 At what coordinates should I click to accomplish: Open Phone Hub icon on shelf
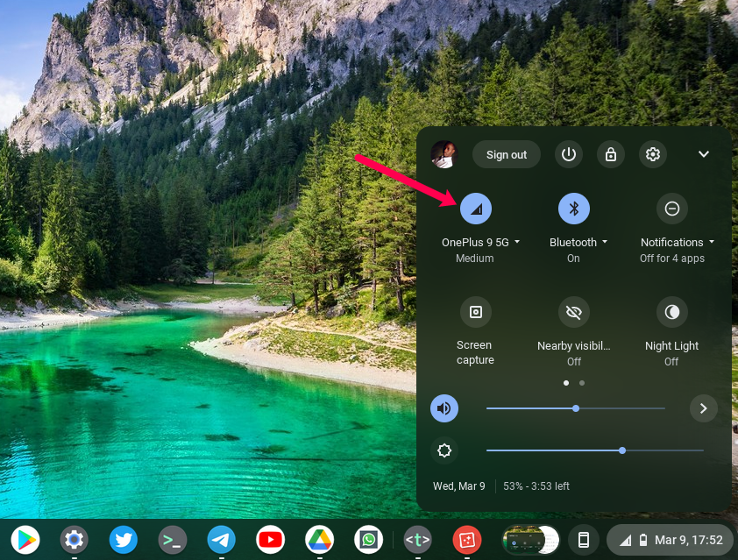[x=583, y=540]
